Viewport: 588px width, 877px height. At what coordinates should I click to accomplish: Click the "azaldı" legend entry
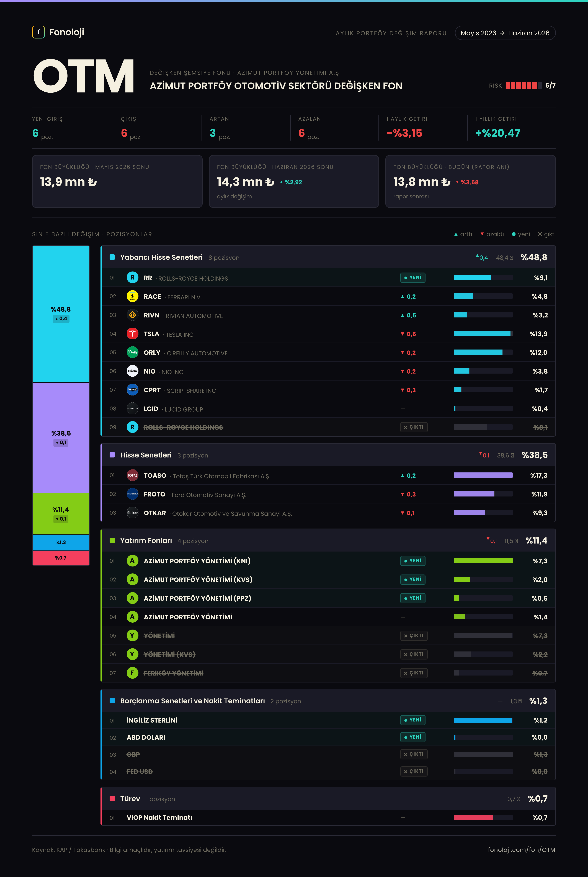coord(492,234)
